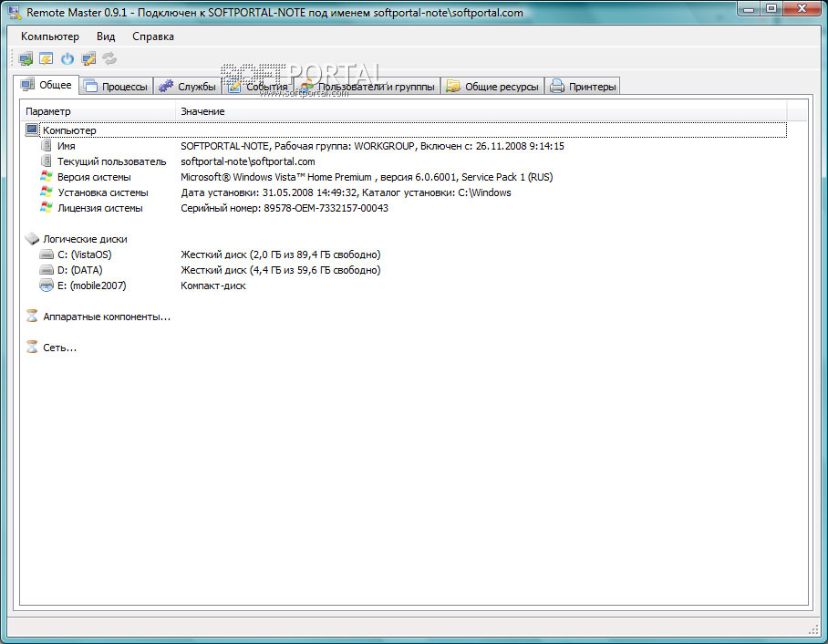The image size is (828, 644).
Task: Click the Windows flag icon beside Лицензия системы
Action: 47,208
